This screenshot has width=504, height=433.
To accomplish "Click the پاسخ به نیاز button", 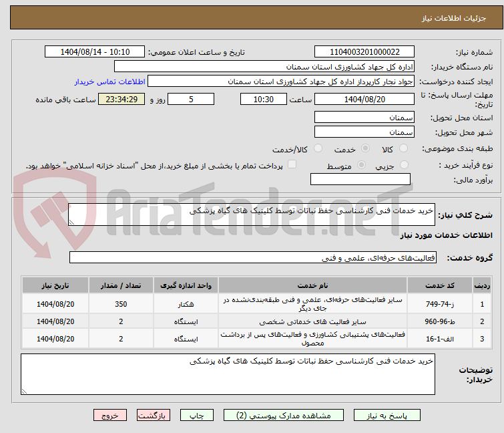I will click(387, 416).
